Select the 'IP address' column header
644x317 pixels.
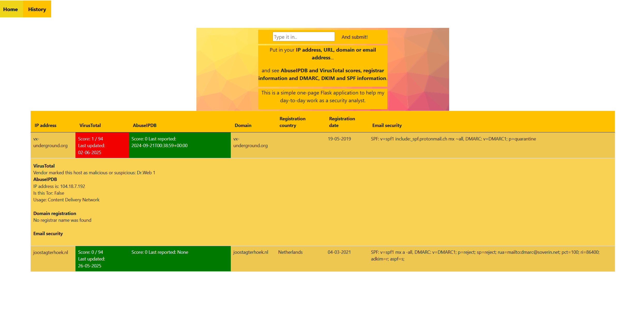click(x=45, y=125)
